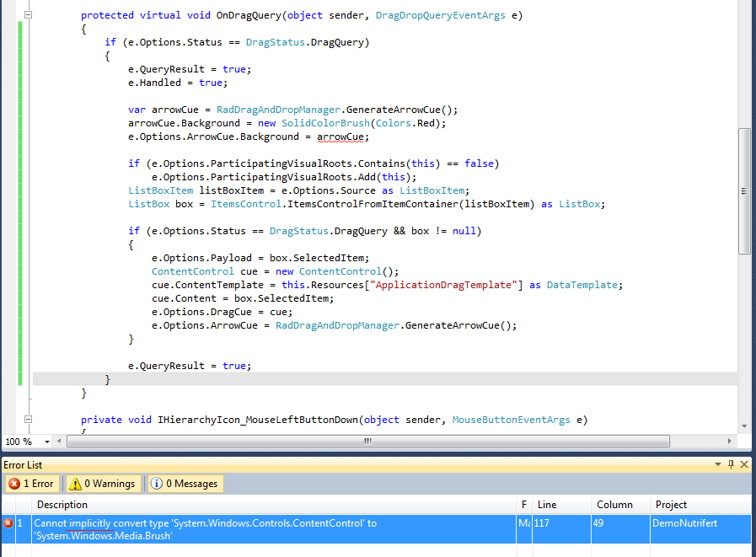Open the 100 % zoom dropdown
This screenshot has width=756, height=557.
pos(46,442)
